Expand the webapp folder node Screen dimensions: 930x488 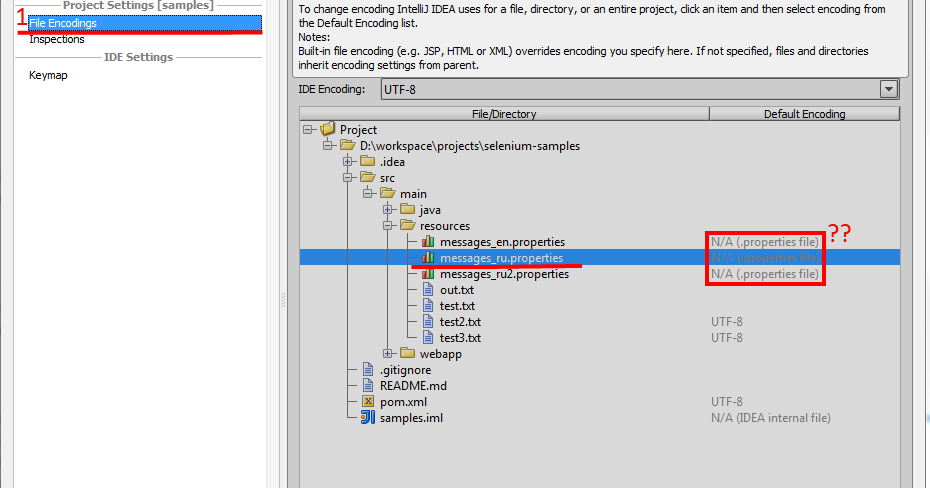click(x=388, y=353)
